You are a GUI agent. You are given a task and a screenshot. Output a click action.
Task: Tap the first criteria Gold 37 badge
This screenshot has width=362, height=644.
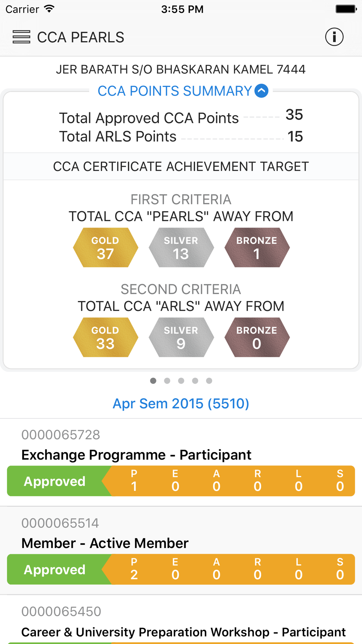tap(105, 247)
